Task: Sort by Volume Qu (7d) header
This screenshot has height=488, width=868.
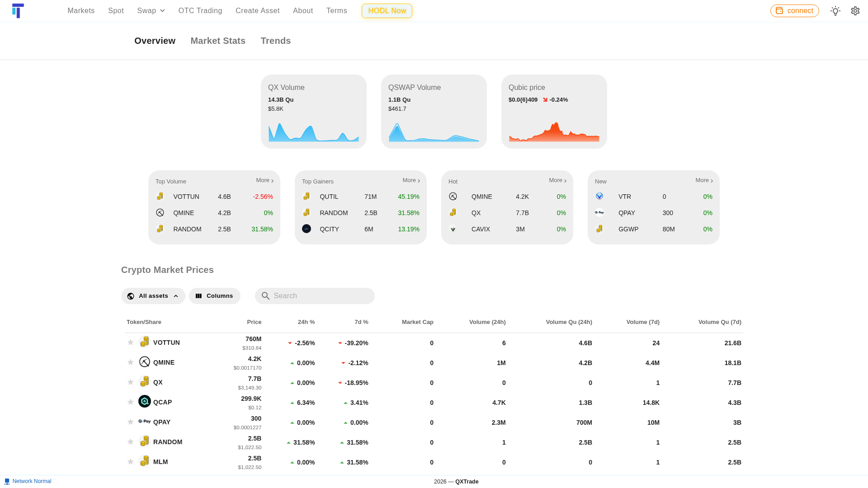Action: (x=720, y=322)
